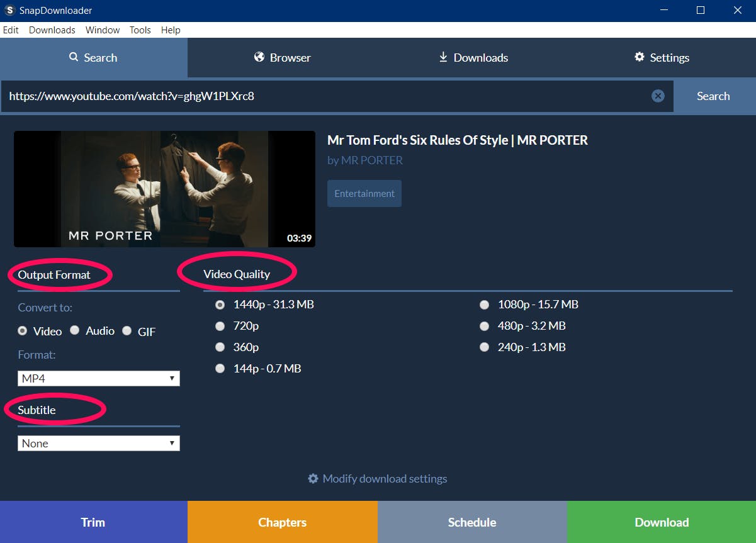Click the download arrow icon on Downloads tab

pos(443,57)
